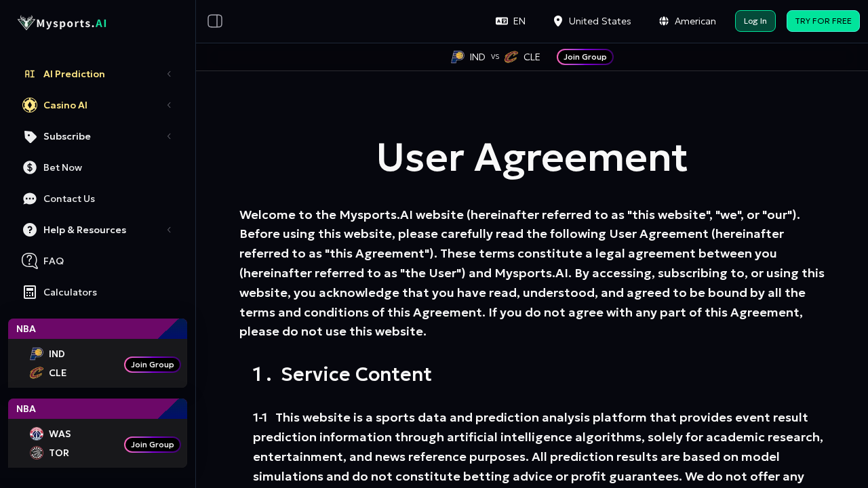Image resolution: width=868 pixels, height=488 pixels.
Task: Open the American odds format selector
Action: [x=686, y=21]
